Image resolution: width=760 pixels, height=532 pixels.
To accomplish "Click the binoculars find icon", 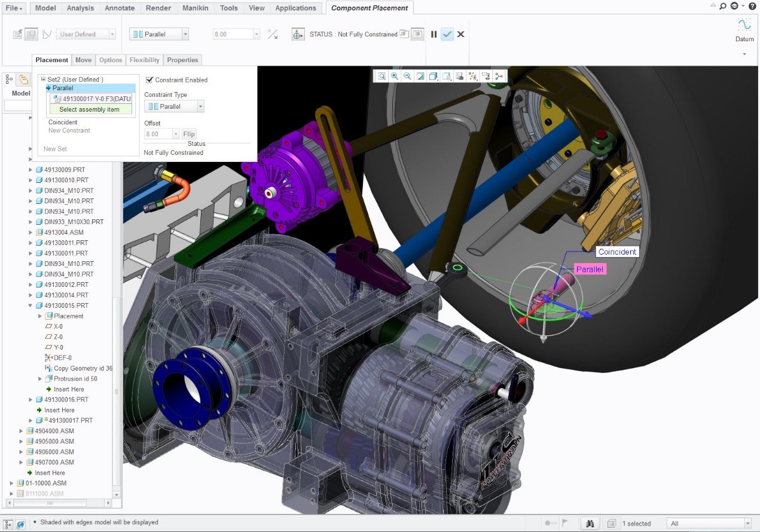I will click(x=590, y=523).
